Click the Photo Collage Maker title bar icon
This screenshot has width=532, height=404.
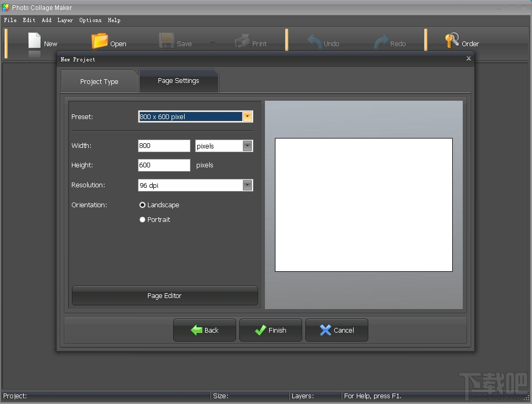point(5,7)
